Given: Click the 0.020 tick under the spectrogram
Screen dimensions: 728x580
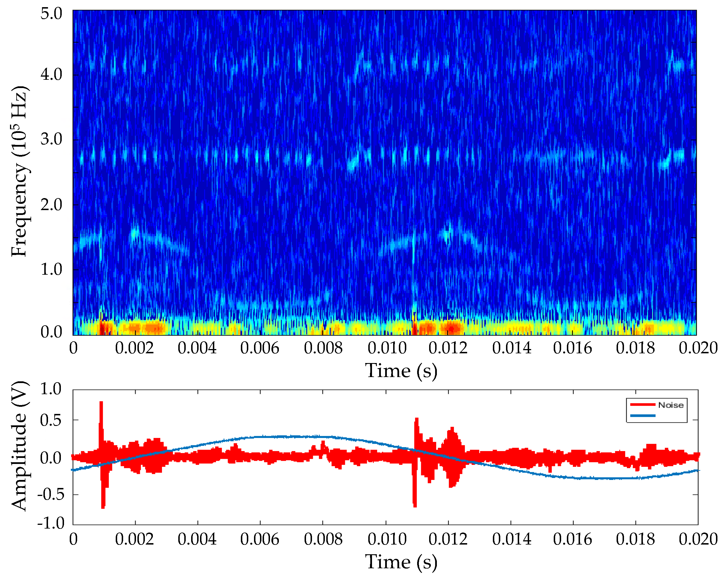Looking at the screenshot, I should coord(698,348).
